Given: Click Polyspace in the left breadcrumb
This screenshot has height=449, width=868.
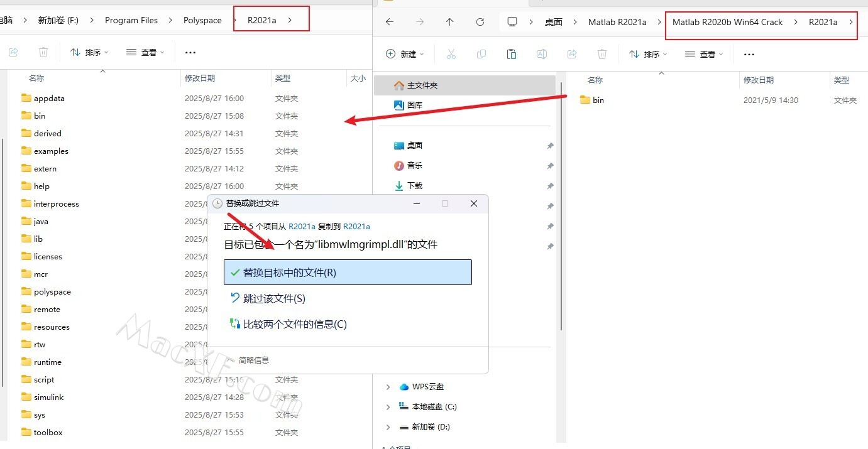Looking at the screenshot, I should pos(202,20).
